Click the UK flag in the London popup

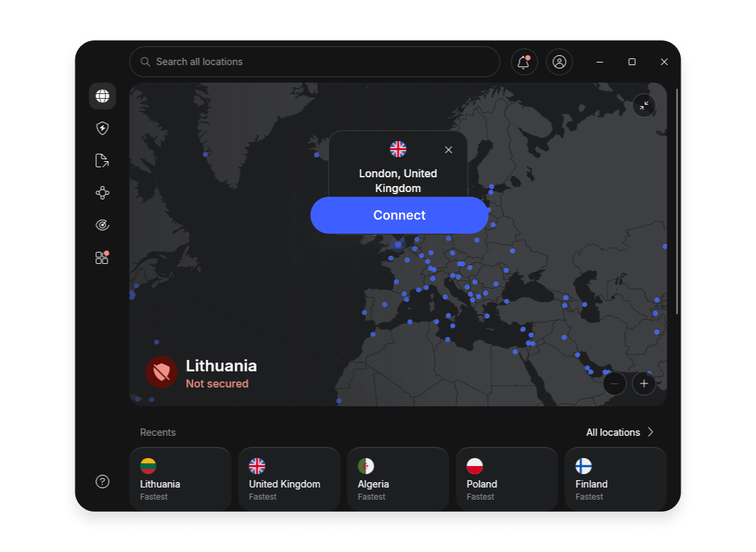398,149
